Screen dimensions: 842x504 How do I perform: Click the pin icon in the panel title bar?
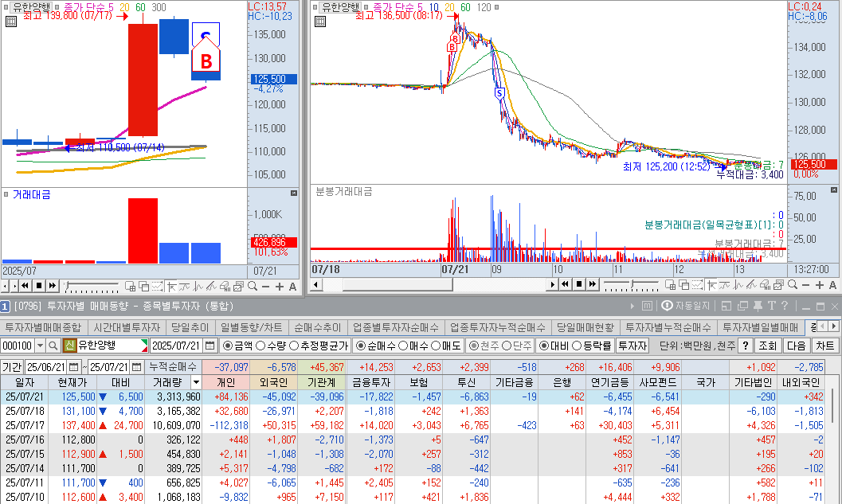pyautogui.click(x=758, y=306)
